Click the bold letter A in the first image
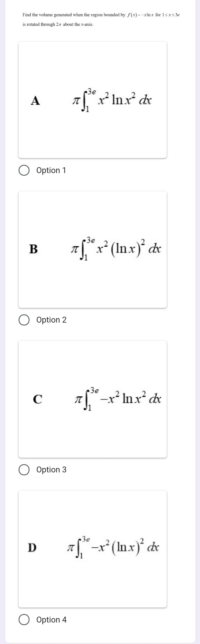This screenshot has height=644, width=200. [x=35, y=100]
